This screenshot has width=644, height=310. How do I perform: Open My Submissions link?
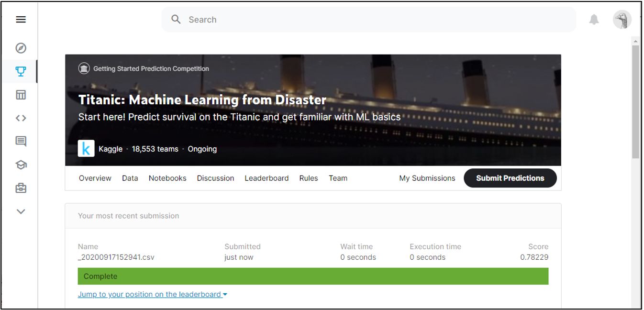click(x=427, y=178)
